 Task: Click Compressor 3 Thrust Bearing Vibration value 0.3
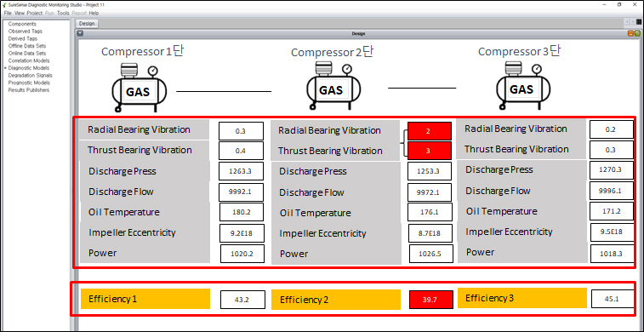pyautogui.click(x=612, y=150)
